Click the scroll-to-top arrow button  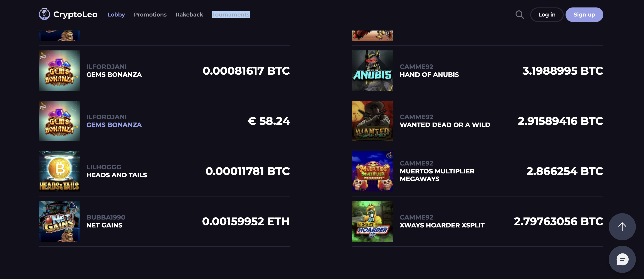(622, 227)
